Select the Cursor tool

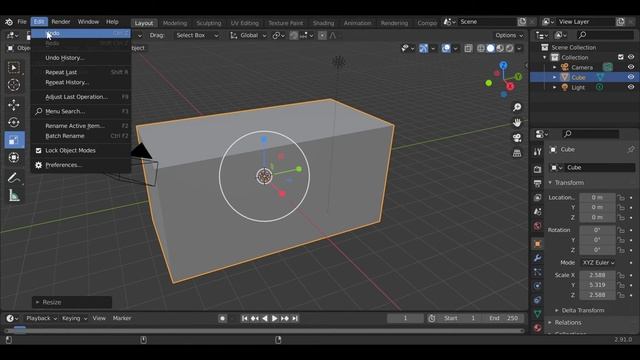tap(14, 85)
